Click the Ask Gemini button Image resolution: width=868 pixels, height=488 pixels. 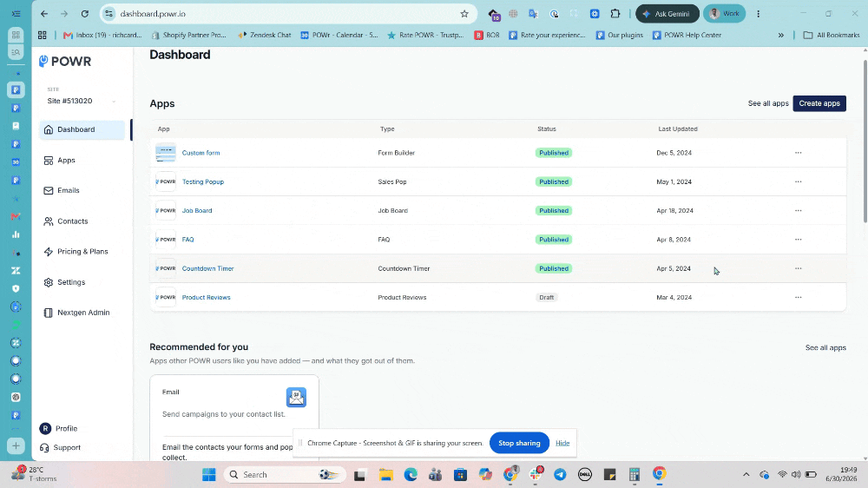pyautogui.click(x=667, y=14)
